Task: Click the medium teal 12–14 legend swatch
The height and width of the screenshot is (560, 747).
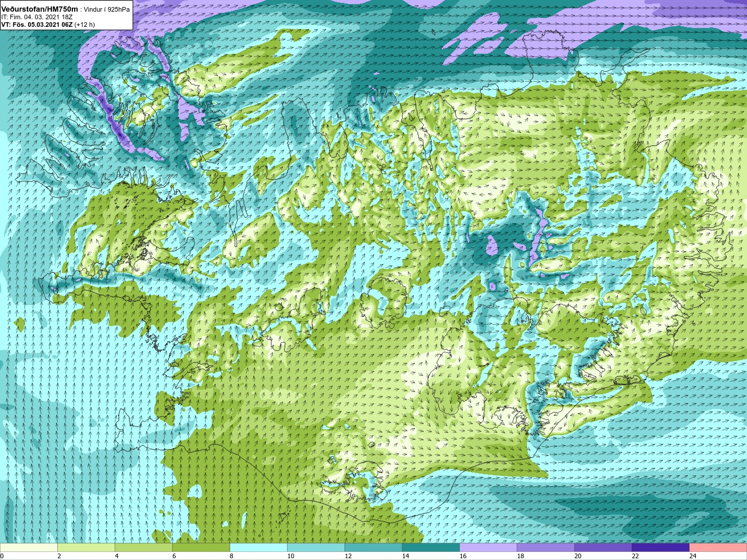Action: pos(373,548)
